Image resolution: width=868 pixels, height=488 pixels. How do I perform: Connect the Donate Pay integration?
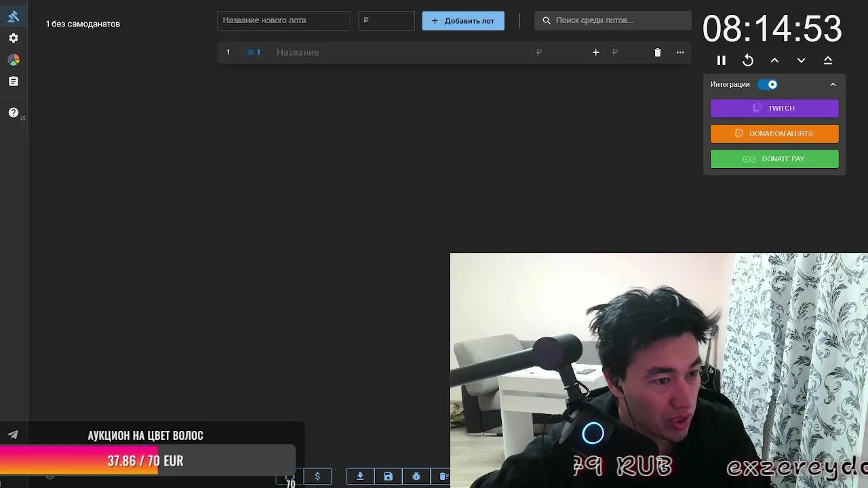(774, 159)
